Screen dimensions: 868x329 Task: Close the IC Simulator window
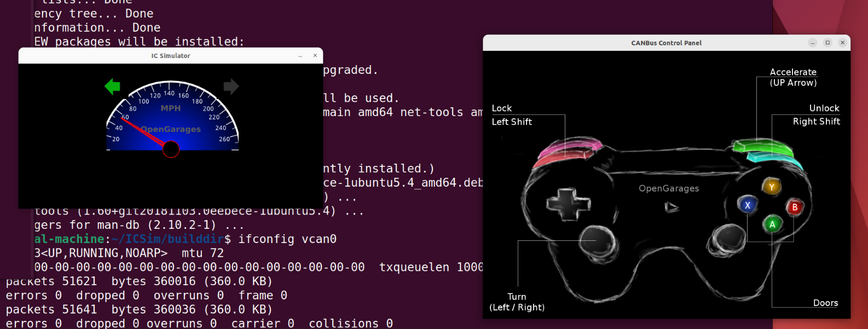click(x=315, y=56)
